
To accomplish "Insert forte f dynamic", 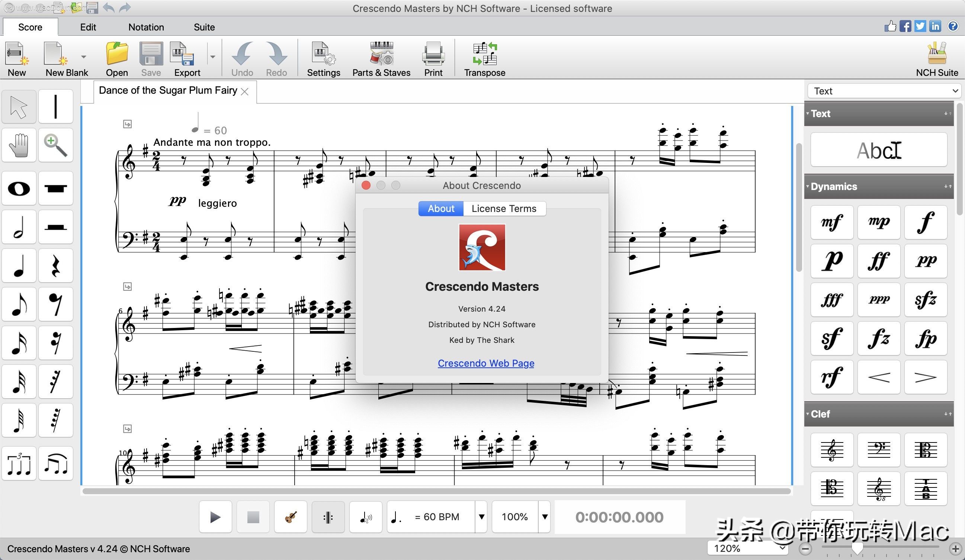I will pos(926,222).
